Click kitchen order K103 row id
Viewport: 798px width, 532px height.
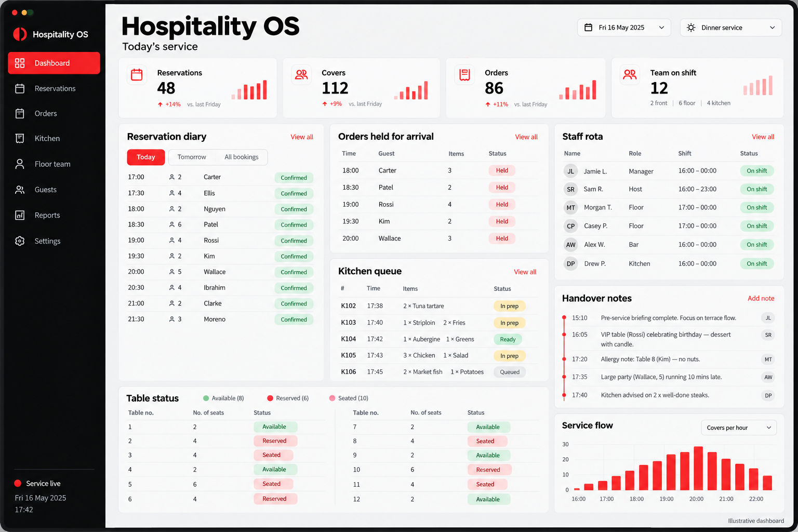(348, 323)
